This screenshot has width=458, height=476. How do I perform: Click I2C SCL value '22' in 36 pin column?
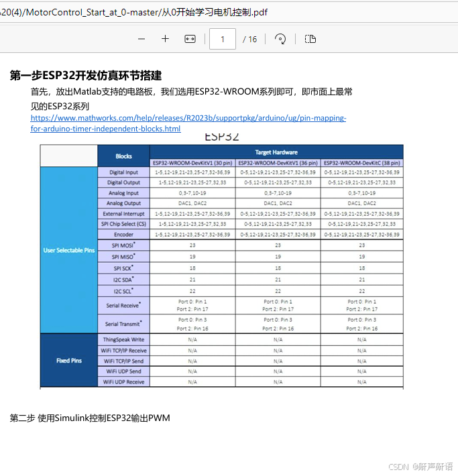click(x=278, y=291)
